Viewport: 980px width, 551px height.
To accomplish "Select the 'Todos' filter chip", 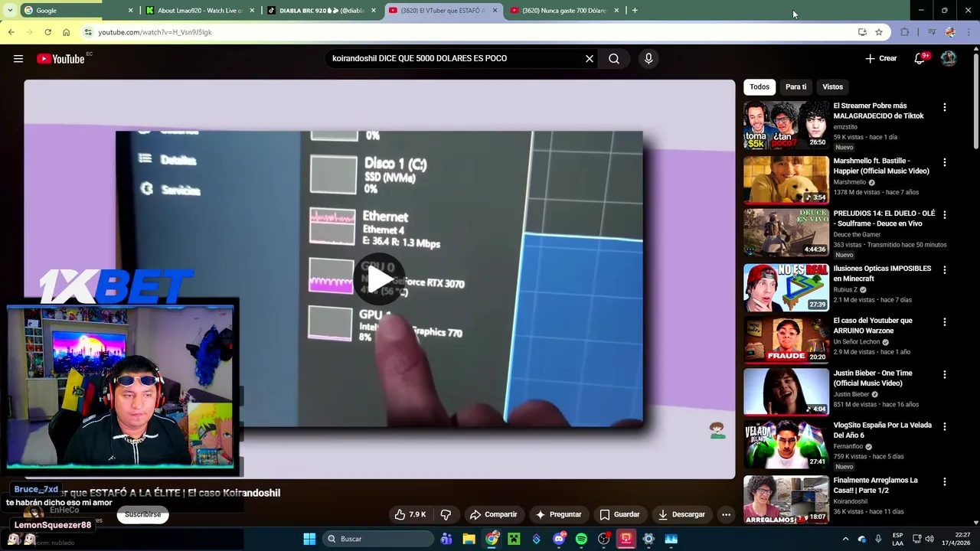I will pyautogui.click(x=759, y=87).
